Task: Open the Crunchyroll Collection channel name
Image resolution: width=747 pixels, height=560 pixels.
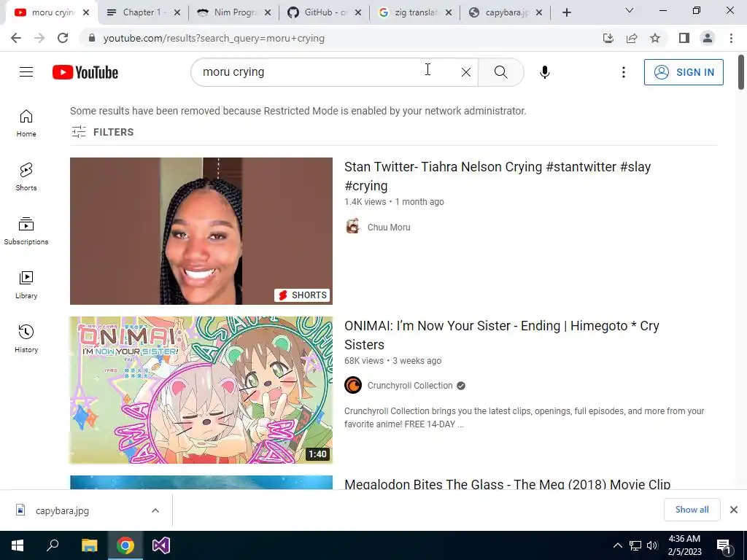Action: (x=410, y=386)
